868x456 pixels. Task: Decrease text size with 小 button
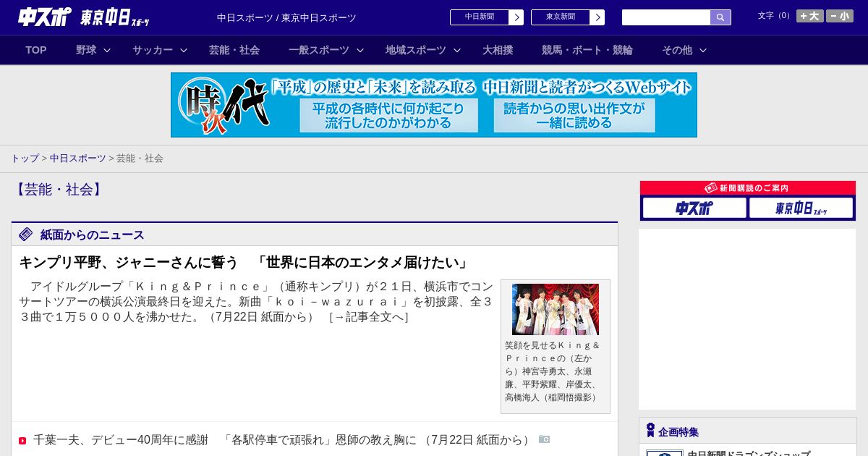(840, 16)
